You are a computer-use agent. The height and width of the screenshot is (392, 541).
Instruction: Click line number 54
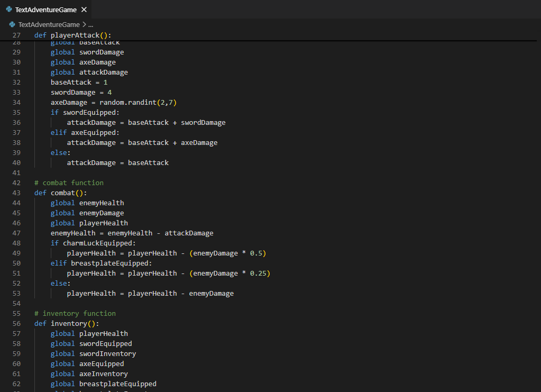point(16,303)
